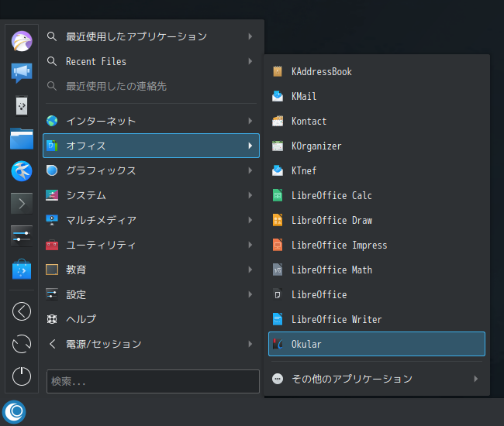This screenshot has width=504, height=426.
Task: Click the システム category icon
Action: (x=52, y=195)
